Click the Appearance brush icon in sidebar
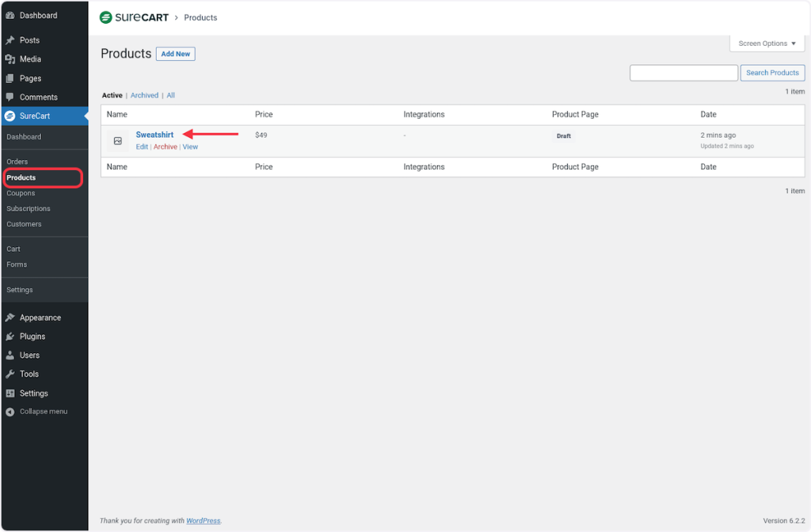This screenshot has height=532, width=811. pos(10,317)
